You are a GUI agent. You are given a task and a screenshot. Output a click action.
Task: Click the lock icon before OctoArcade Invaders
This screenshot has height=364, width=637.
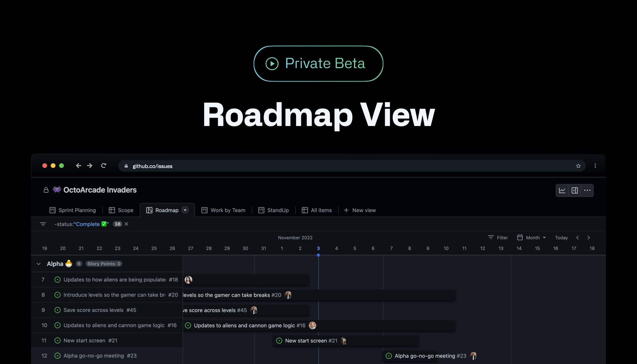click(46, 190)
